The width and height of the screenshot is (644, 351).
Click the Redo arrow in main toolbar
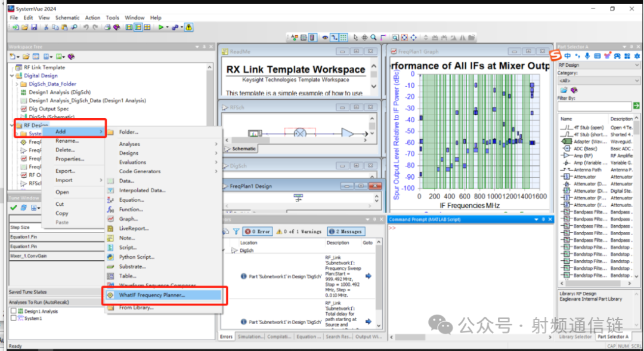tap(95, 27)
